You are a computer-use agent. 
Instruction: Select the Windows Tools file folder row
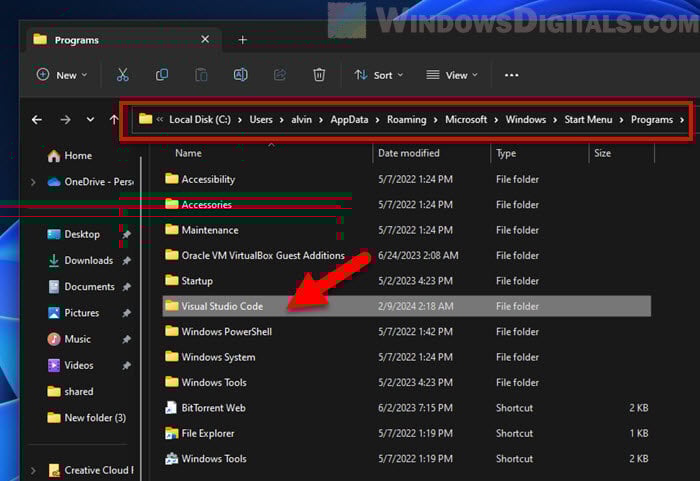click(x=406, y=382)
